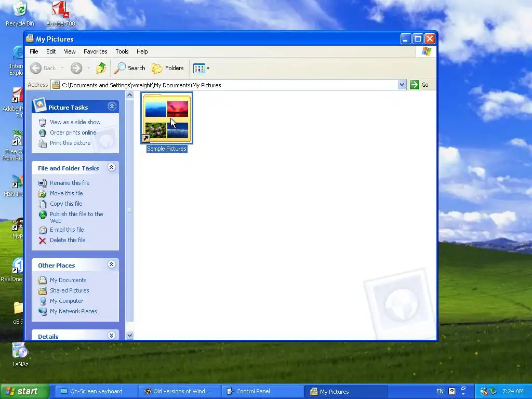Image resolution: width=532 pixels, height=399 pixels.
Task: Click slide show projector icon
Action: 43,123
